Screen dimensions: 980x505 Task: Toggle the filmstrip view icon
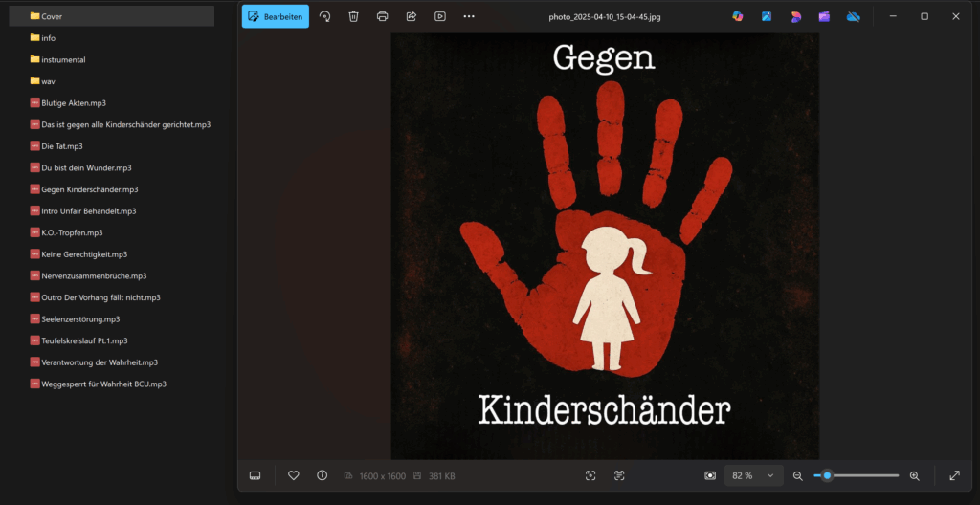click(x=255, y=475)
